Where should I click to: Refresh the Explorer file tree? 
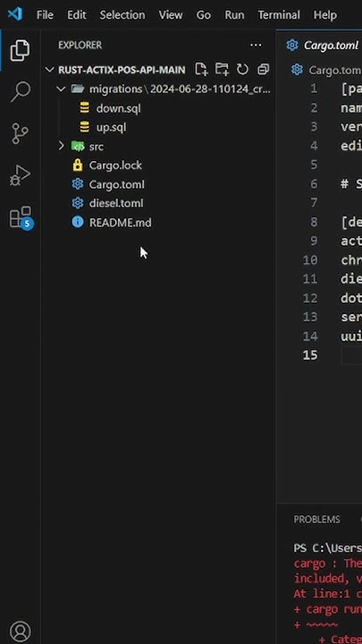tap(242, 70)
